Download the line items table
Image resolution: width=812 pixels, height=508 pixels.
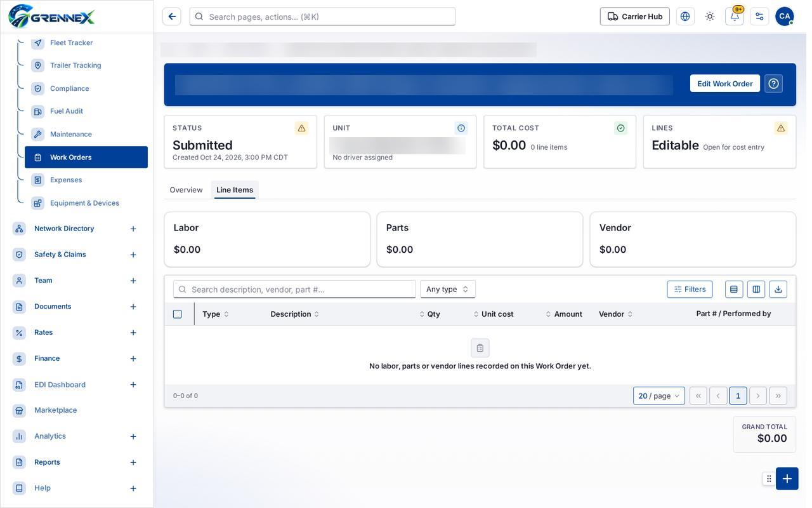pos(778,290)
